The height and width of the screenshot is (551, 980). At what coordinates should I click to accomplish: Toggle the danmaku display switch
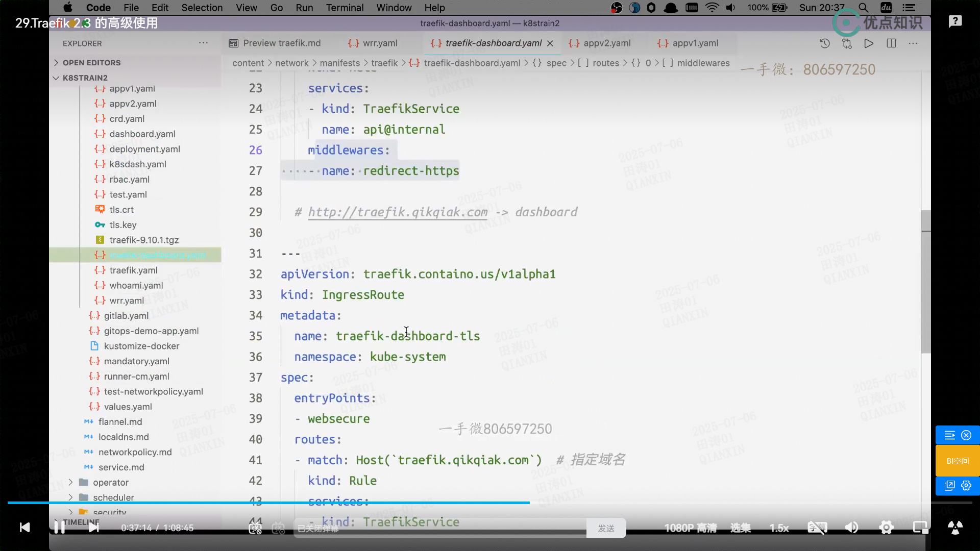(255, 529)
